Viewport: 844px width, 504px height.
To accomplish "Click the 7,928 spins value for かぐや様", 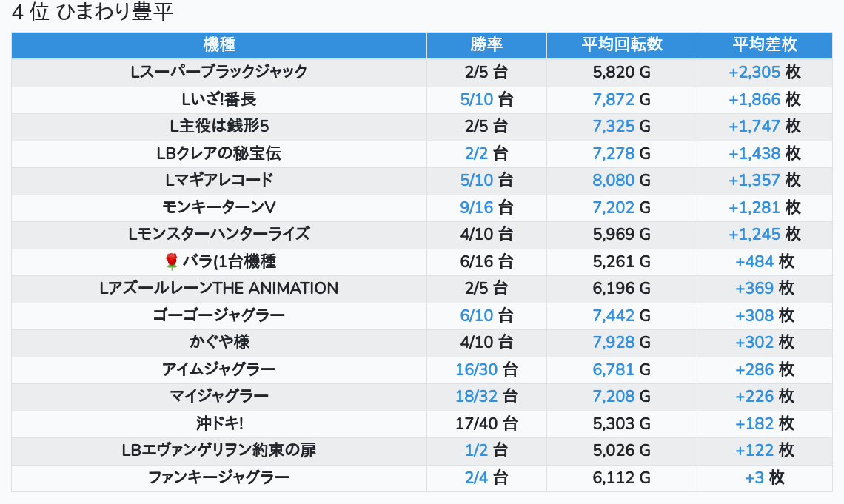I will 613,342.
